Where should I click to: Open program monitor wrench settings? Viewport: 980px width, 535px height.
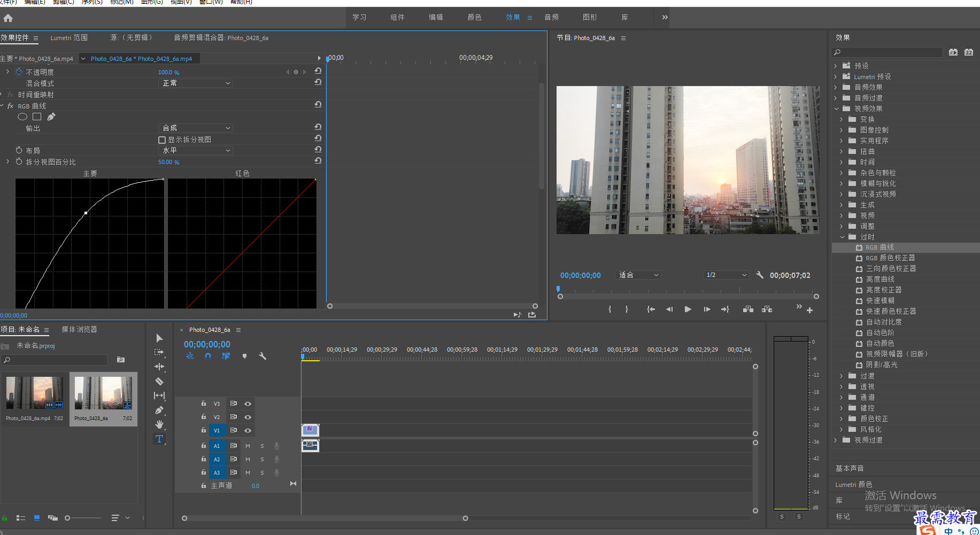coord(760,275)
